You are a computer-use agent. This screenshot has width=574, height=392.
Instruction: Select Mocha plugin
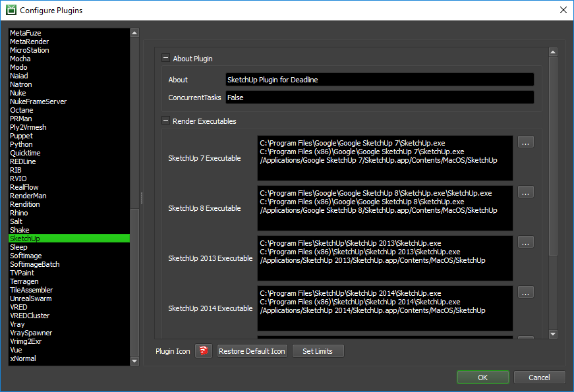(69, 59)
